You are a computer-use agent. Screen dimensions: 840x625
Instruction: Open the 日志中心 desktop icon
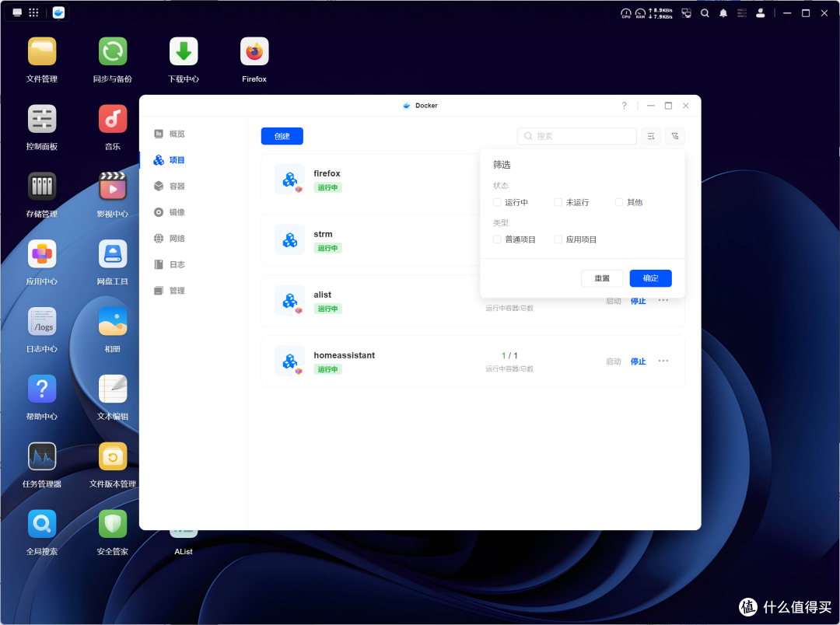point(42,321)
